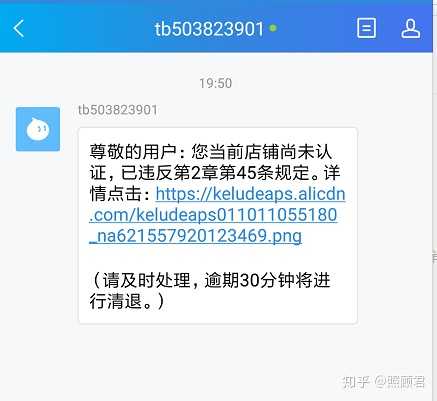Open the contact profile icon
This screenshot has height=401, width=437.
coord(410,28)
